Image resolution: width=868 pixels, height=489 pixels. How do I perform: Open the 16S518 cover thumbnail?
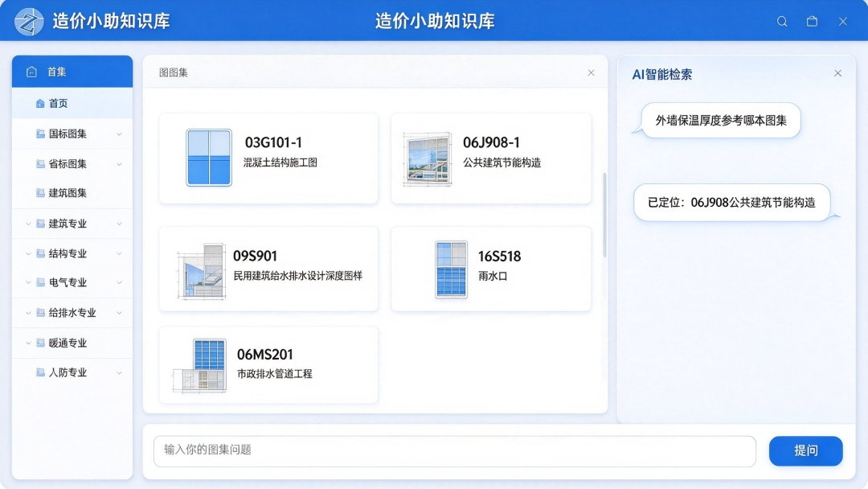click(451, 269)
